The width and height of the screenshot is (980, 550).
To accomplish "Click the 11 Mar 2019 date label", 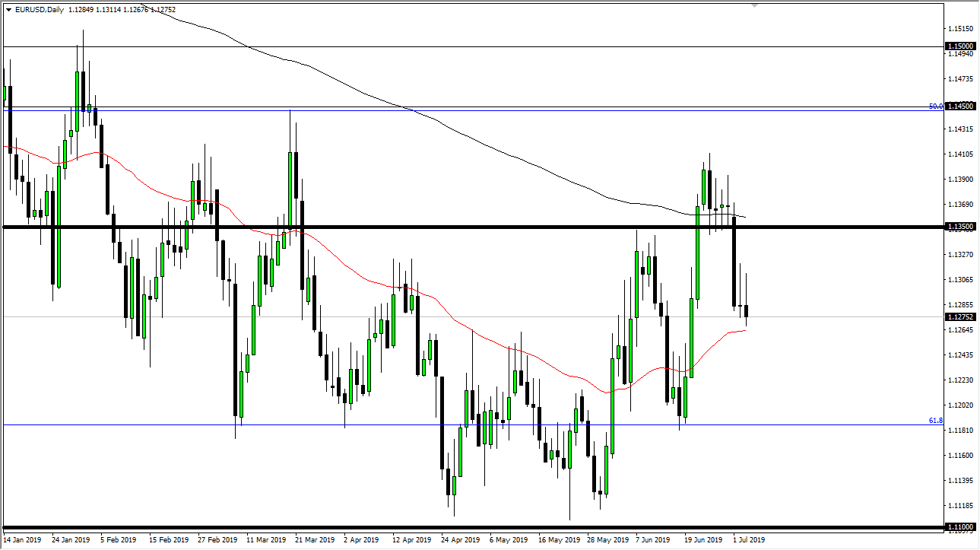I will (266, 540).
